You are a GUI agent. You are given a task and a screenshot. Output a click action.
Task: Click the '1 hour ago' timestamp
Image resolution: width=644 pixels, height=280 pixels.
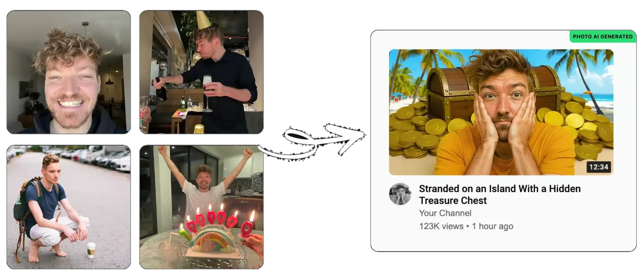(x=493, y=226)
